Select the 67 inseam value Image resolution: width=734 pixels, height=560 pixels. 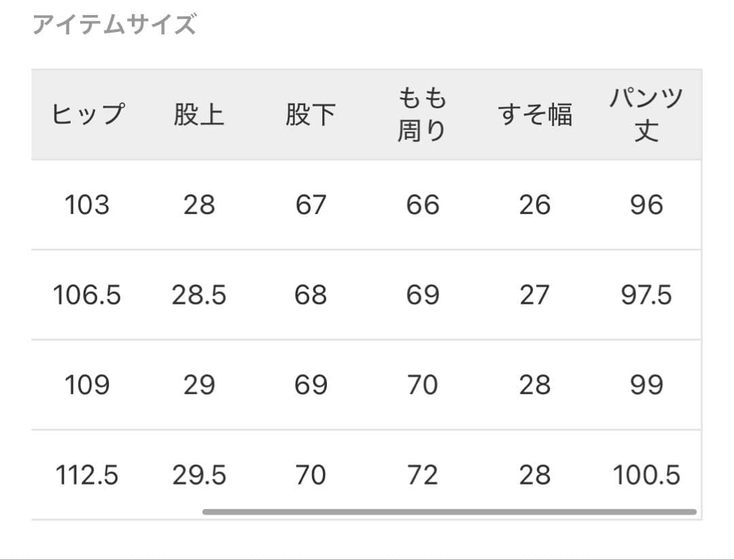pos(311,205)
